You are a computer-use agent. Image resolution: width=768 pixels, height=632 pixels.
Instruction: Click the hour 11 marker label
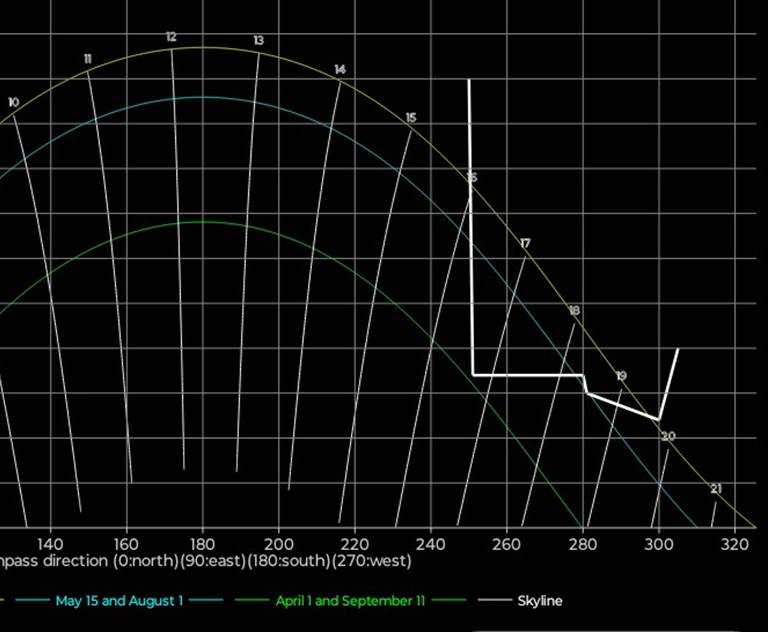(88, 59)
